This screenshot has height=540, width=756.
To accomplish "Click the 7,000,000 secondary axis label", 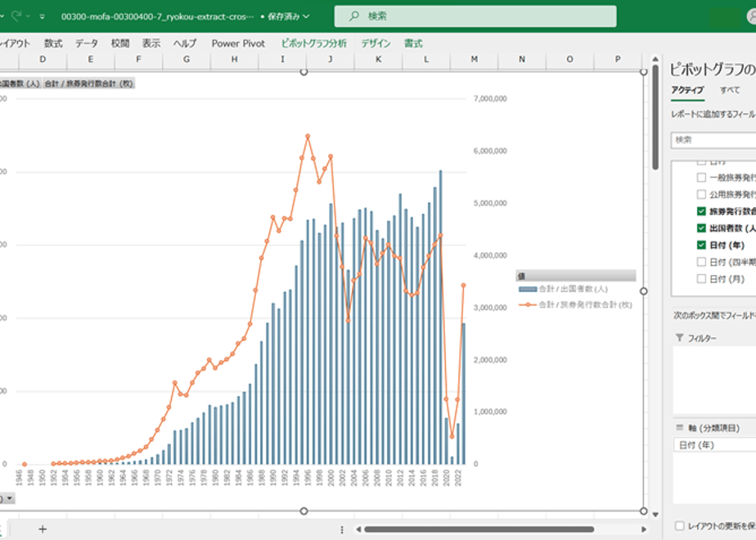I will point(490,99).
